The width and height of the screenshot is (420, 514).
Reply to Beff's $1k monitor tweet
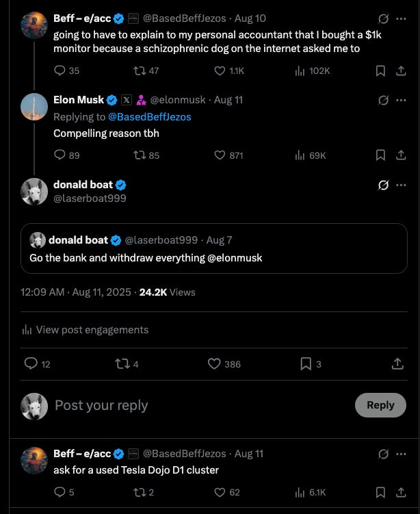[60, 70]
